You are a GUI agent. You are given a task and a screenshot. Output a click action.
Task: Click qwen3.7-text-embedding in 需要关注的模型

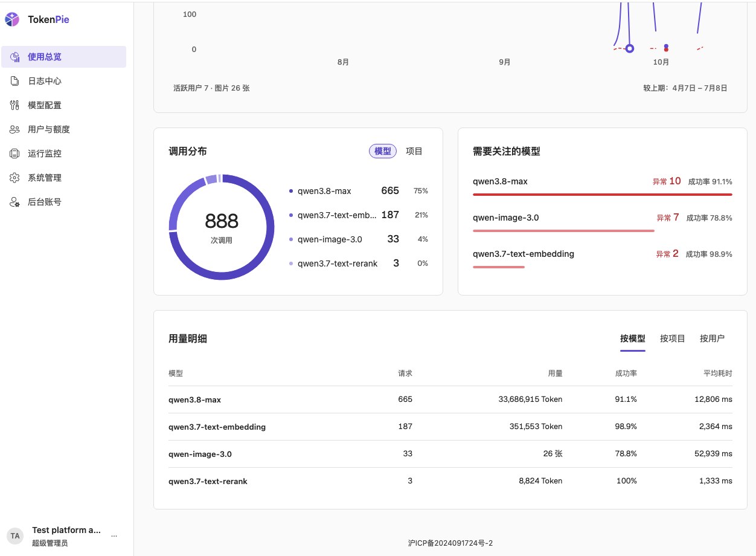point(524,254)
